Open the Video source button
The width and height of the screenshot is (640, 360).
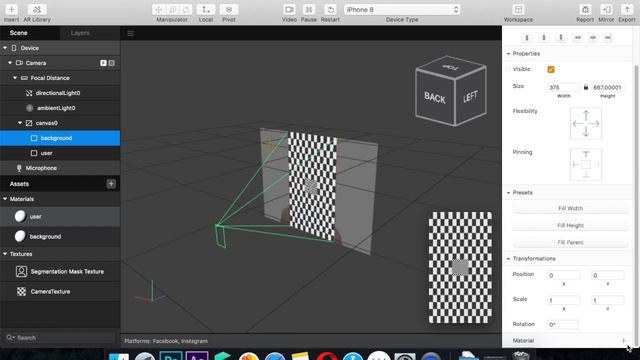click(x=289, y=9)
